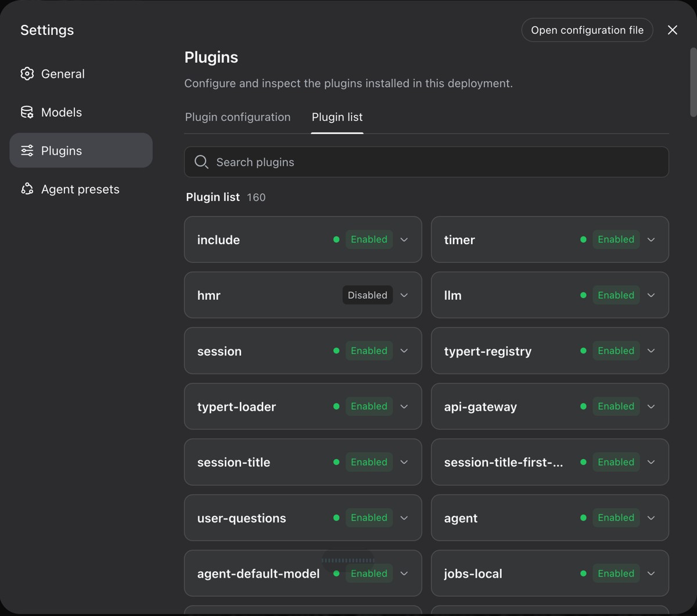
Task: Click the vertical scrollbar thumb
Action: tap(693, 82)
